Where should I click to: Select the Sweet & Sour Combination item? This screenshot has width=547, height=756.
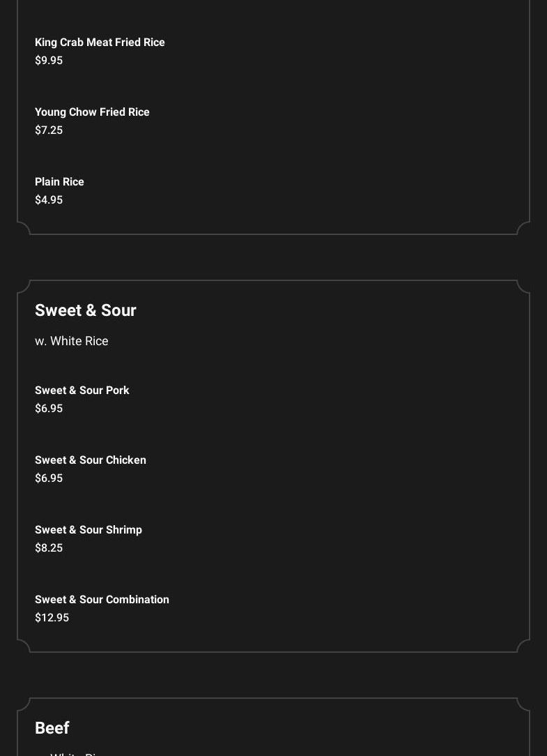coord(102,600)
